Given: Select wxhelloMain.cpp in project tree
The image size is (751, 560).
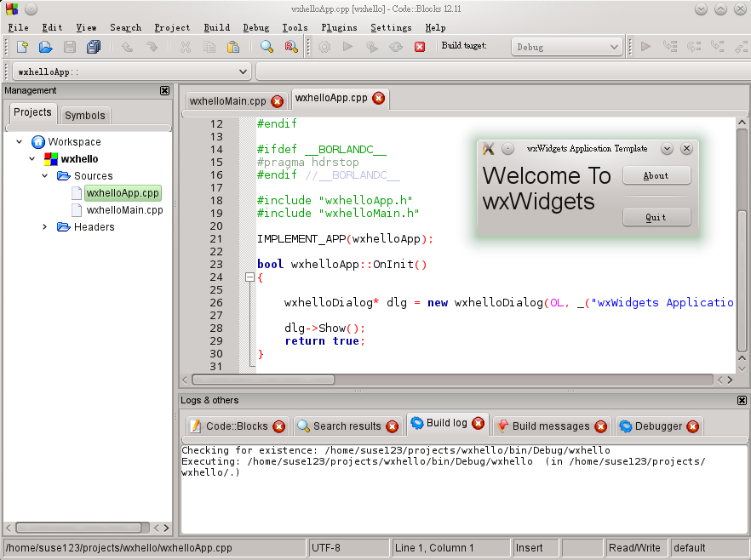Looking at the screenshot, I should point(124,210).
